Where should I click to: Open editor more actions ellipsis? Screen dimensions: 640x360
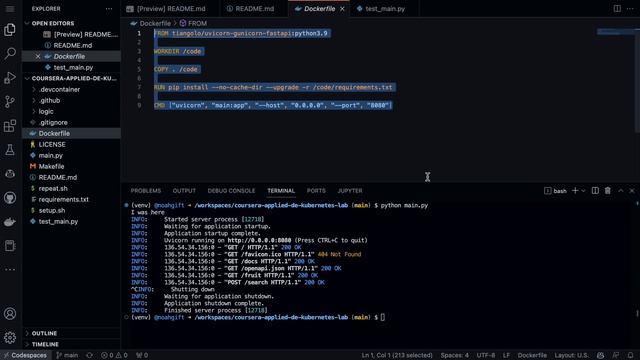coord(630,9)
